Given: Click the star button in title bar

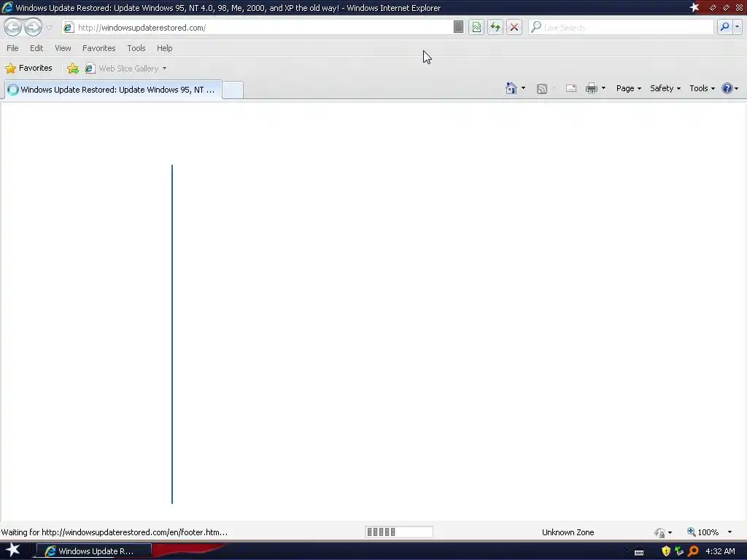Looking at the screenshot, I should tap(694, 7).
